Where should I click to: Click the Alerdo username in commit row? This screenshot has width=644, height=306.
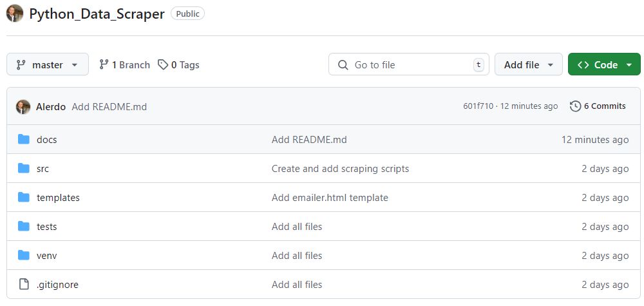coord(51,107)
